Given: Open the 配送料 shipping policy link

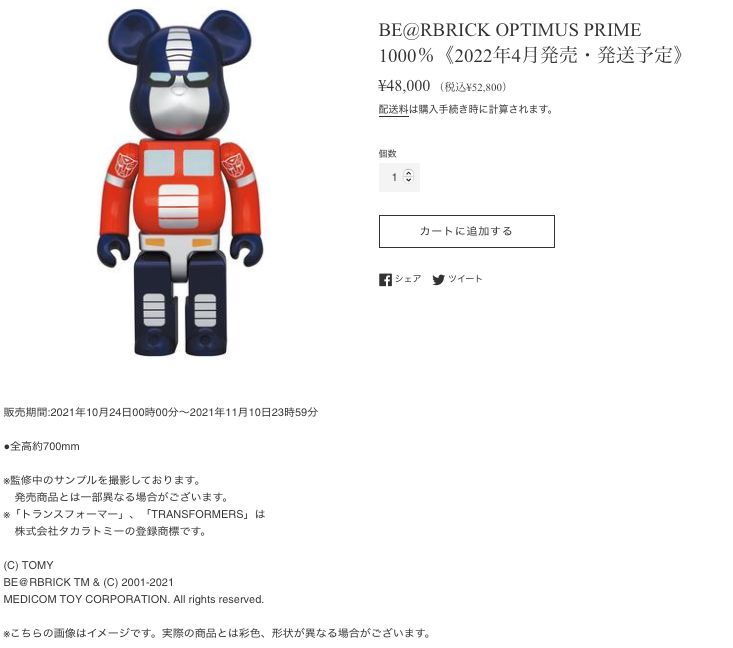Looking at the screenshot, I should click(x=394, y=109).
